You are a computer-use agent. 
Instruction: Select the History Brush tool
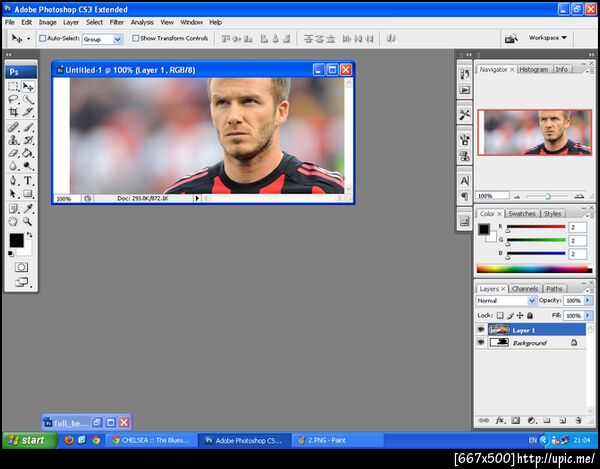28,140
